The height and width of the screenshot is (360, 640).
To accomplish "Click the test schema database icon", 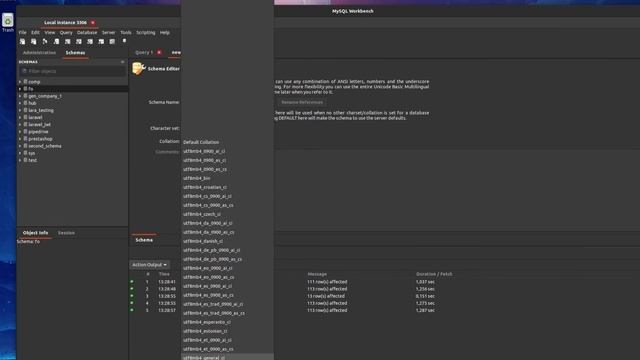I will tap(25, 160).
